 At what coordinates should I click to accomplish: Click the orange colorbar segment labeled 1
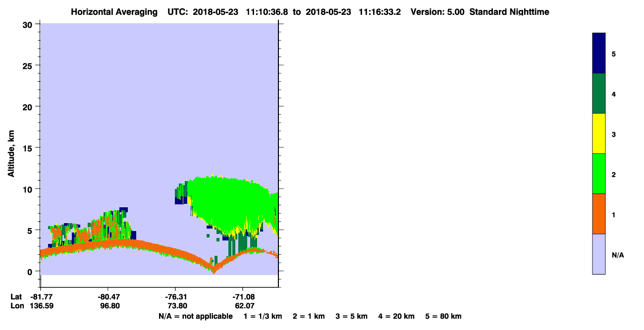pos(599,214)
